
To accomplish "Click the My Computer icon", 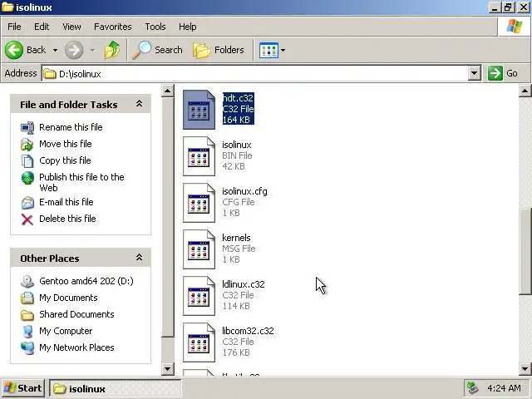I will click(27, 332).
